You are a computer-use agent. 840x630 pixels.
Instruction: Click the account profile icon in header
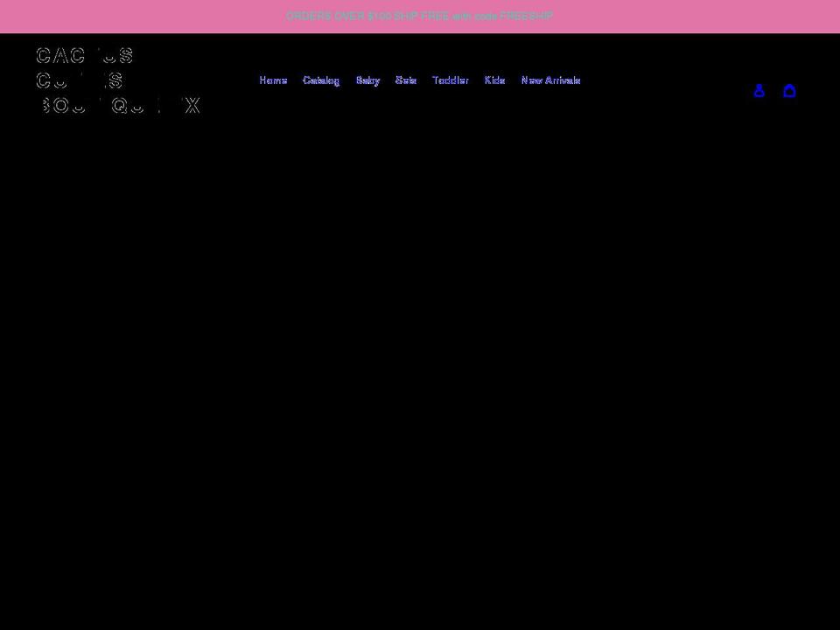point(759,90)
